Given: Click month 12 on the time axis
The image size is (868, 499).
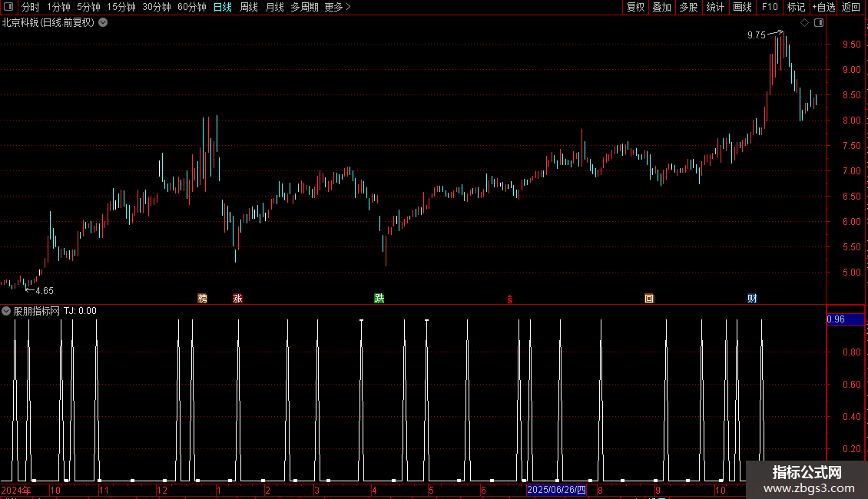Looking at the screenshot, I should pos(161,490).
